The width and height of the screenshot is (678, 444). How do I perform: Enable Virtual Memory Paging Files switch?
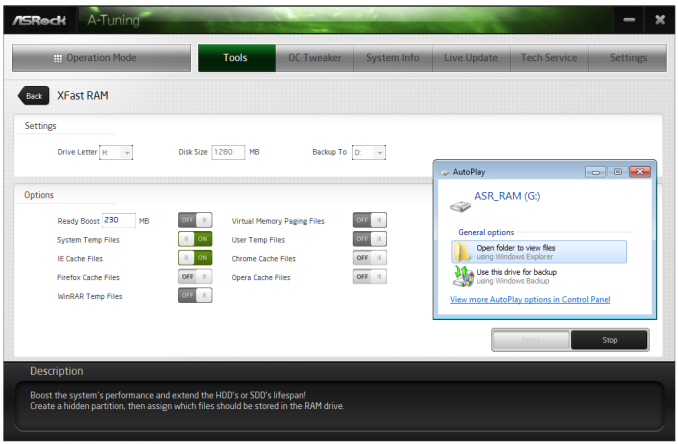point(370,220)
